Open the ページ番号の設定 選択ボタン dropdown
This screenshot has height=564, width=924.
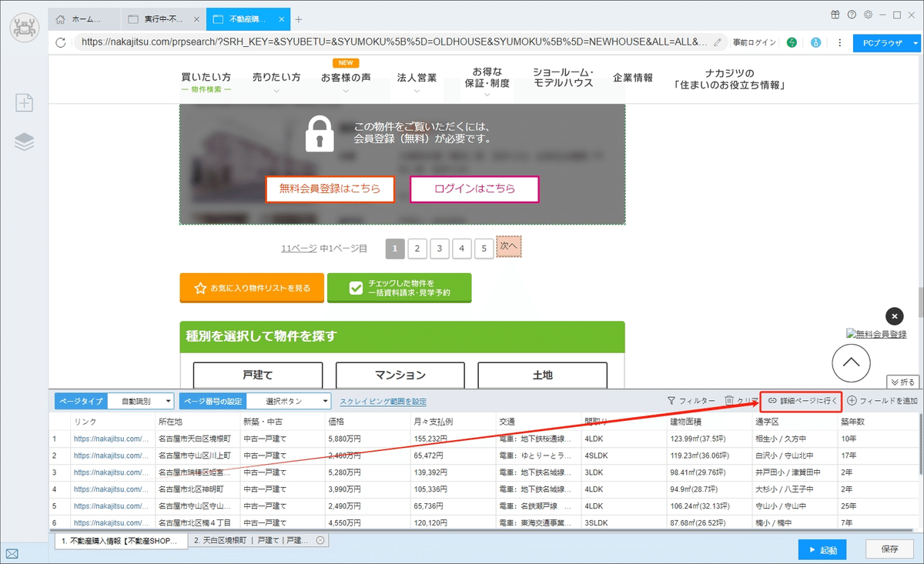click(x=288, y=401)
